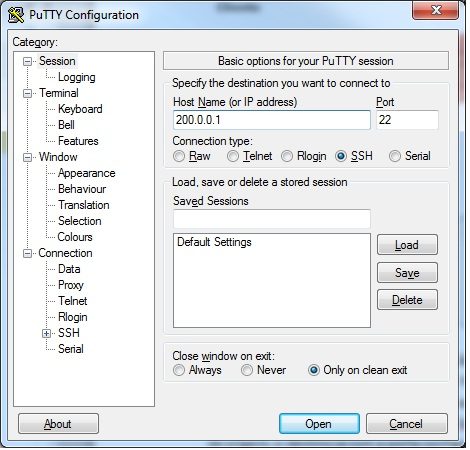Click the About button

[x=58, y=424]
